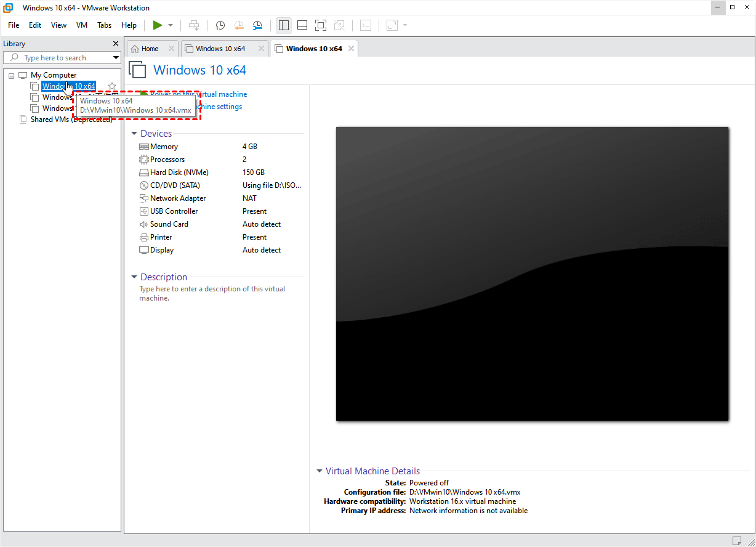This screenshot has height=547, width=756.
Task: Mark Windows 10 x64 as favorite star
Action: click(x=111, y=86)
